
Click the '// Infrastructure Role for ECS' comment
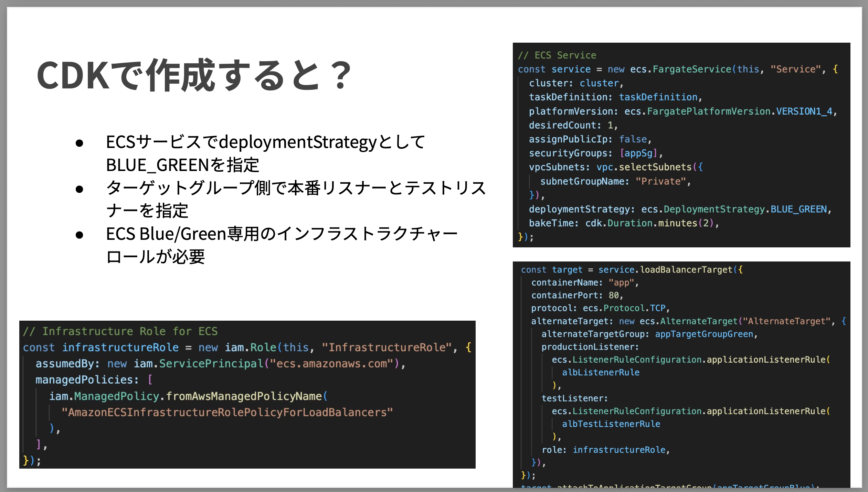pyautogui.click(x=120, y=331)
